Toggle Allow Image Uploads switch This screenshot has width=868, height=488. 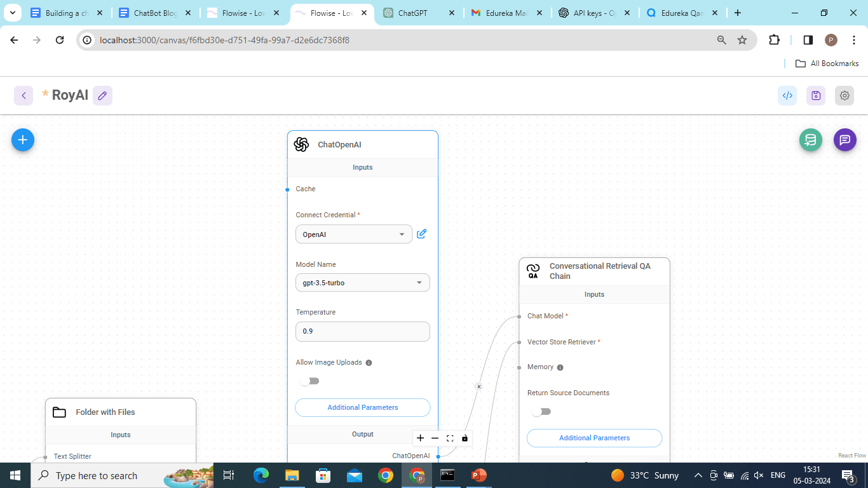pyautogui.click(x=309, y=381)
